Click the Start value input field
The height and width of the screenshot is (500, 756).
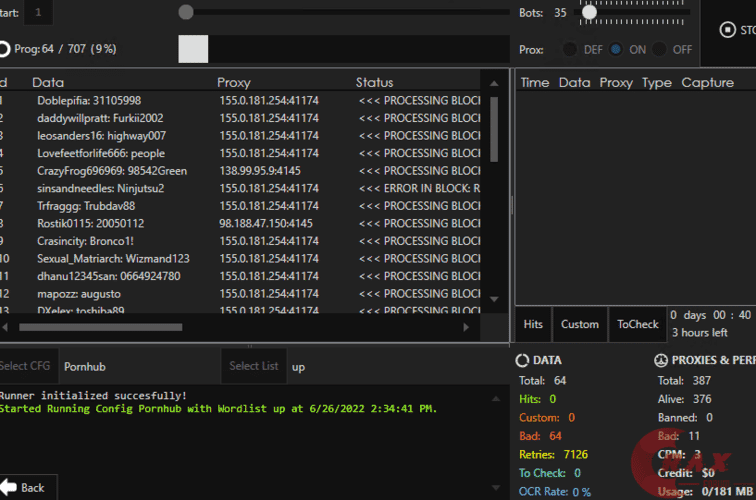[39, 13]
